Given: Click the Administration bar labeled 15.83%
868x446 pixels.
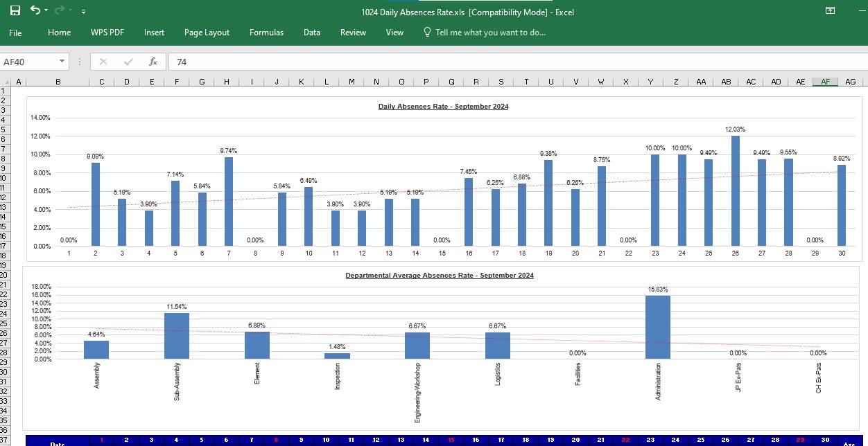Looking at the screenshot, I should click(x=658, y=327).
